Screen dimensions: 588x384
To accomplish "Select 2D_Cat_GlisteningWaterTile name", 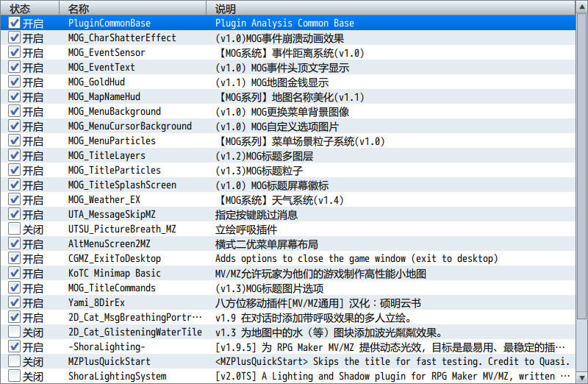I will [135, 333].
